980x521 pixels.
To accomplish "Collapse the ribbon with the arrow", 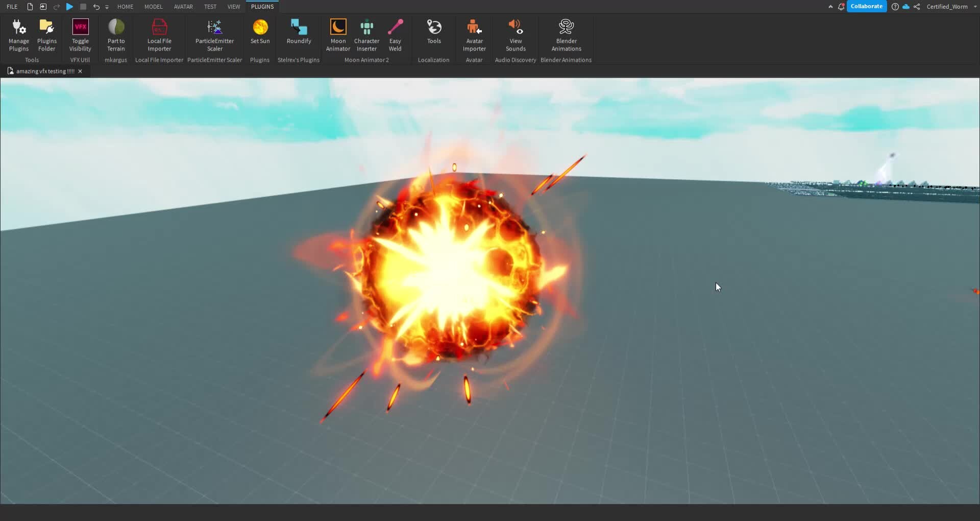I will (x=829, y=7).
